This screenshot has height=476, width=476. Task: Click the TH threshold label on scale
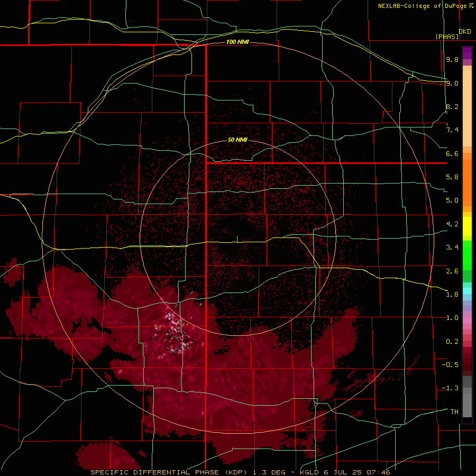point(454,411)
